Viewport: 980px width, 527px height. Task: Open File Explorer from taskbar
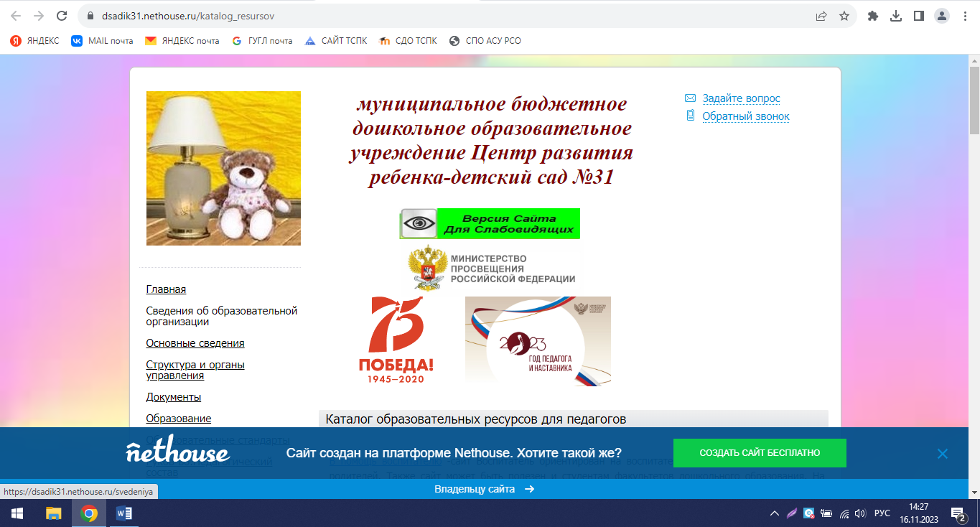(x=54, y=513)
